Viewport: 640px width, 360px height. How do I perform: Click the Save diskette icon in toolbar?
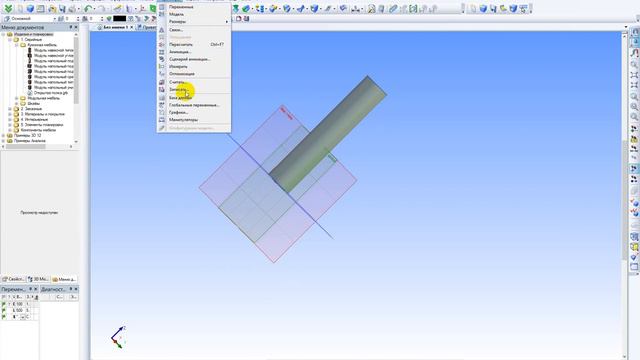coord(62,8)
